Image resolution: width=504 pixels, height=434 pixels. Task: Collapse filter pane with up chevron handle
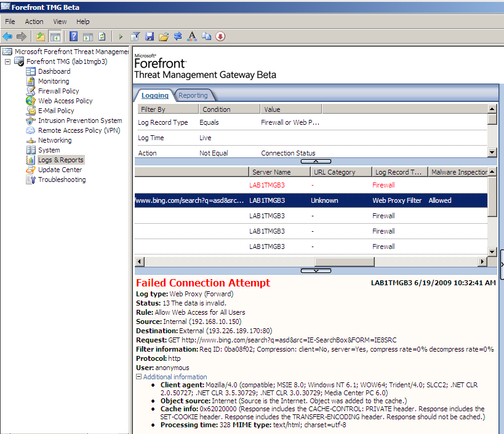click(316, 161)
